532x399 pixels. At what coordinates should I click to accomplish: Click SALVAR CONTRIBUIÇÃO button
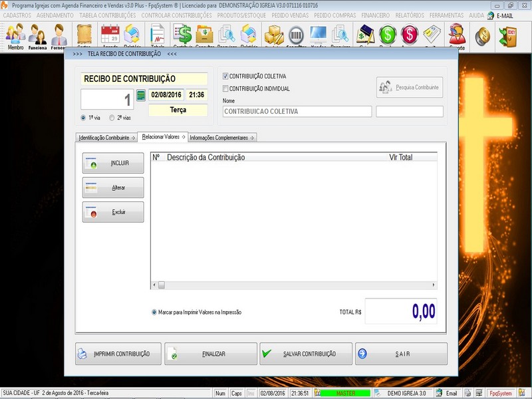click(306, 354)
